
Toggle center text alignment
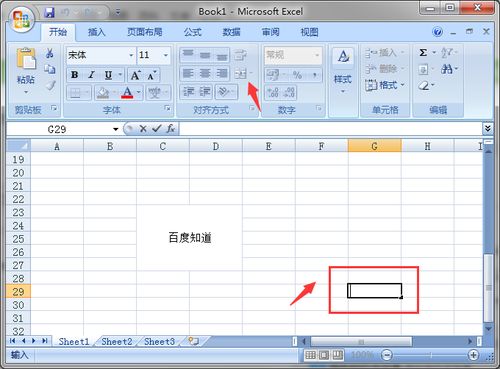[x=205, y=73]
